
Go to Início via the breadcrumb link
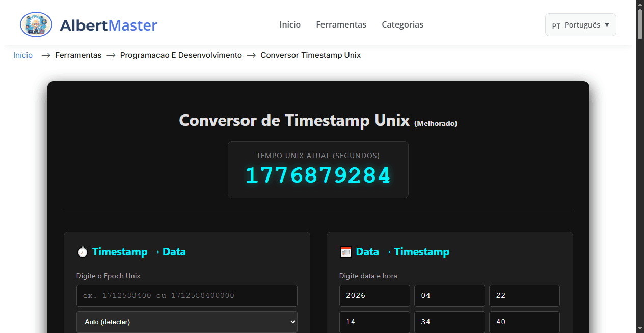(x=23, y=55)
